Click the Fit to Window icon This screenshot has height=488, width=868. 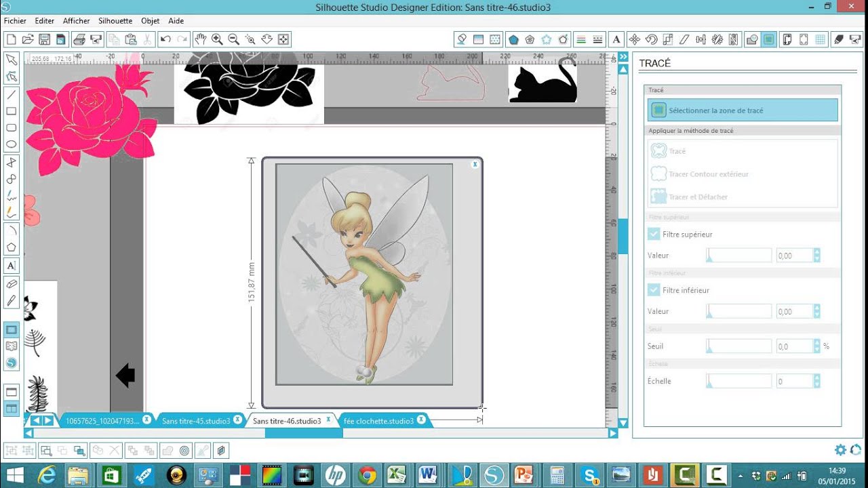pyautogui.click(x=283, y=39)
